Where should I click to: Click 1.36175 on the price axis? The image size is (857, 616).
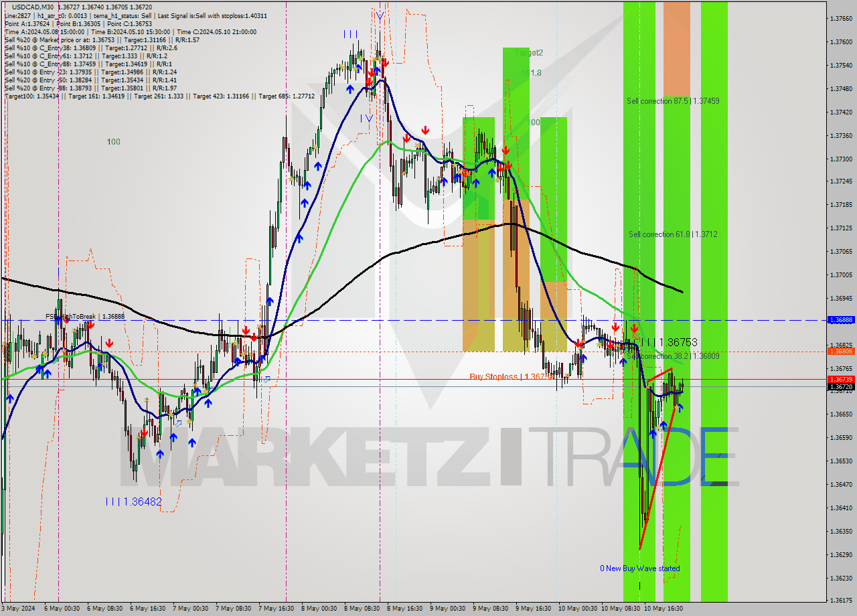[x=841, y=601]
